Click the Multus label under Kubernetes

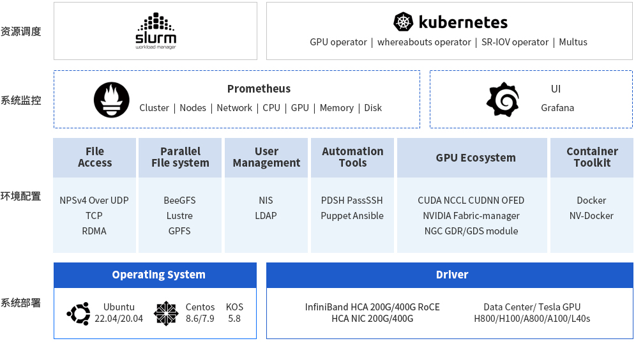(573, 42)
